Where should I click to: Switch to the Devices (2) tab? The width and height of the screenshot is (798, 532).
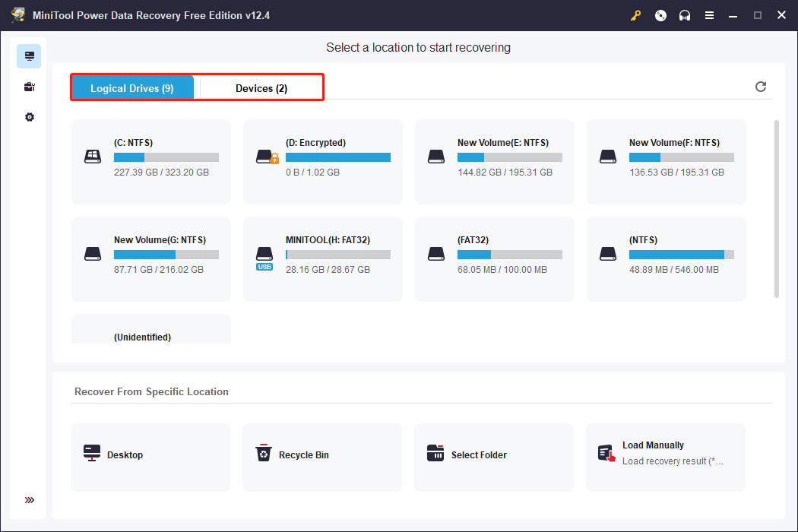pyautogui.click(x=261, y=88)
